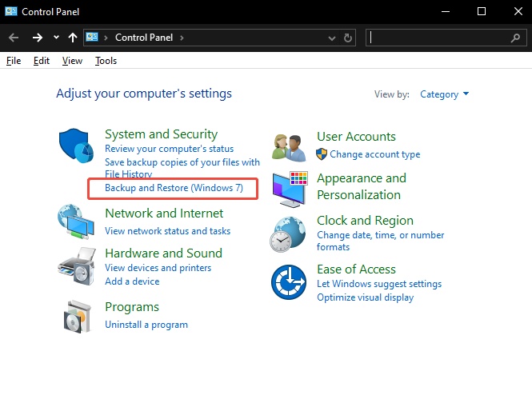Click Change account type link

375,154
